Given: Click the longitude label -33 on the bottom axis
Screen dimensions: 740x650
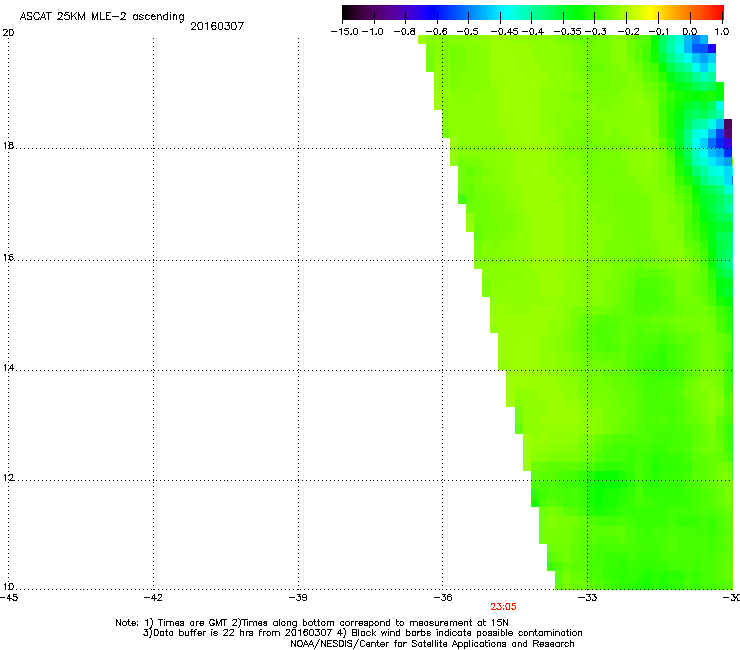Looking at the screenshot, I should coord(587,598).
